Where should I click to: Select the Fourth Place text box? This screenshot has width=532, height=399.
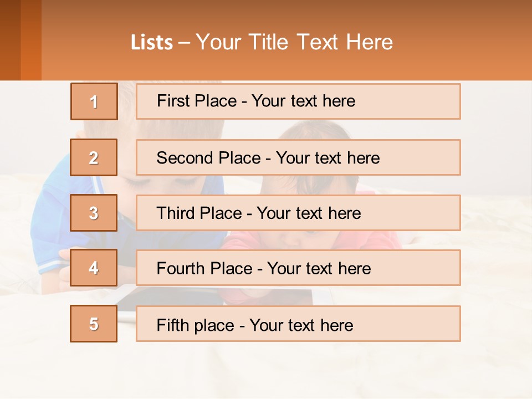[x=298, y=268]
